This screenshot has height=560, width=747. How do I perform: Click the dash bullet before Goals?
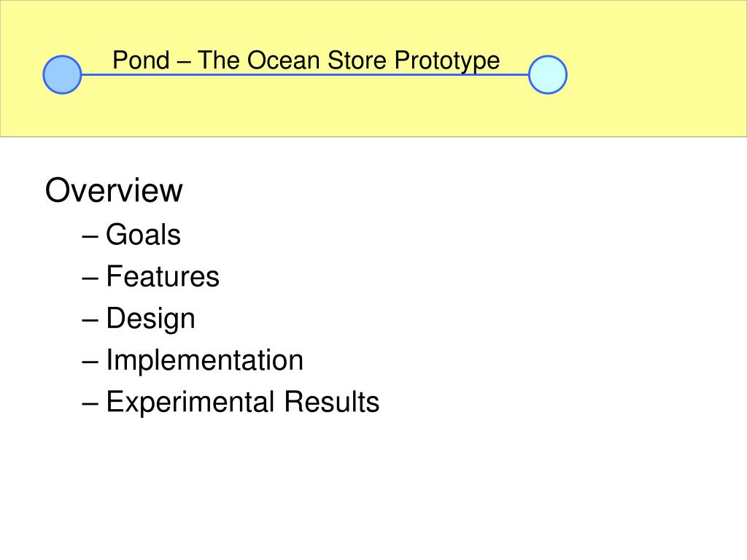(90, 236)
